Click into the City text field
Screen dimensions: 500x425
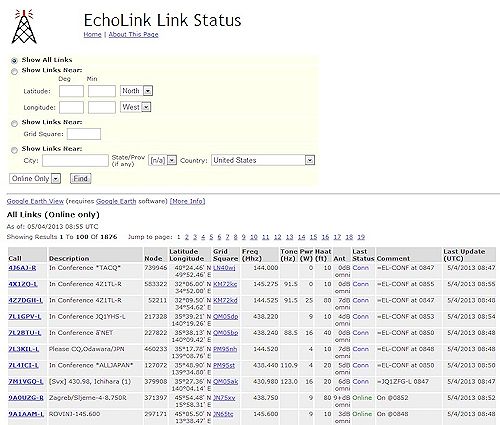[x=75, y=160]
